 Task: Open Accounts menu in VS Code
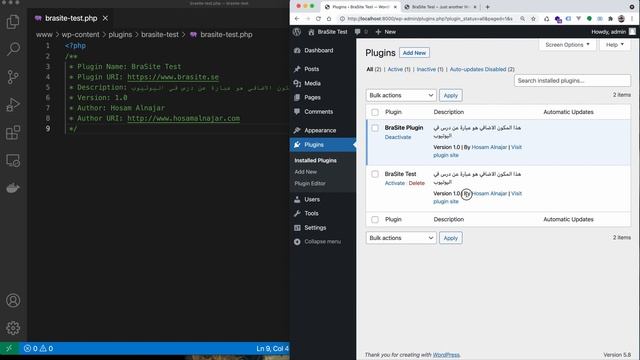pyautogui.click(x=13, y=300)
